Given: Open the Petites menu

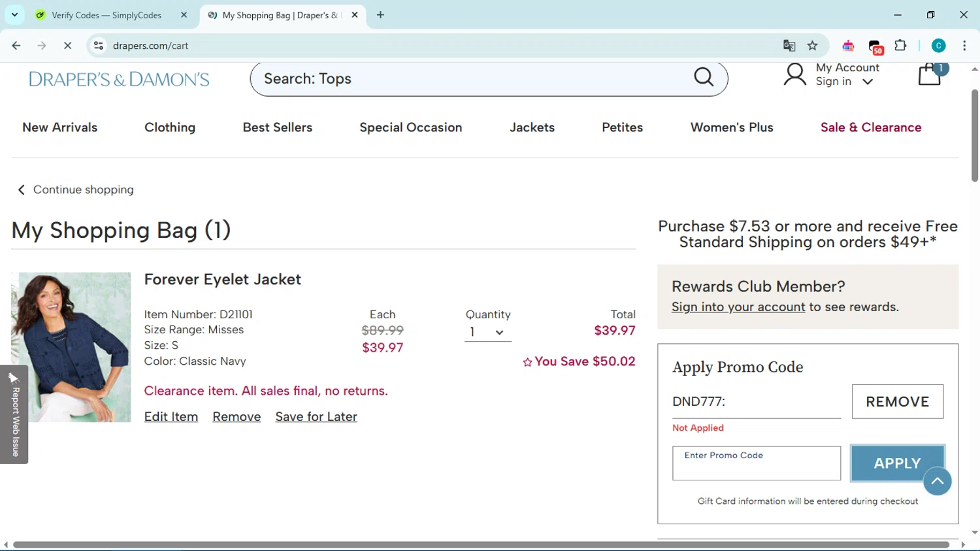Looking at the screenshot, I should (x=622, y=127).
